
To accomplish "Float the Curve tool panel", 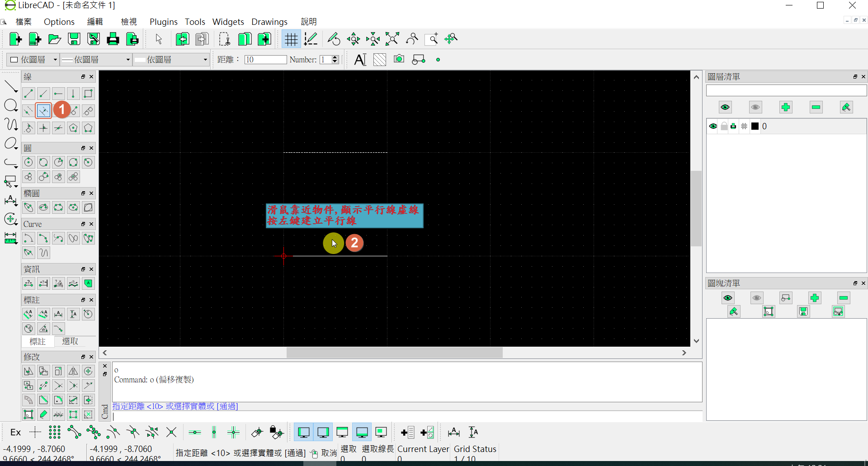I will (83, 224).
